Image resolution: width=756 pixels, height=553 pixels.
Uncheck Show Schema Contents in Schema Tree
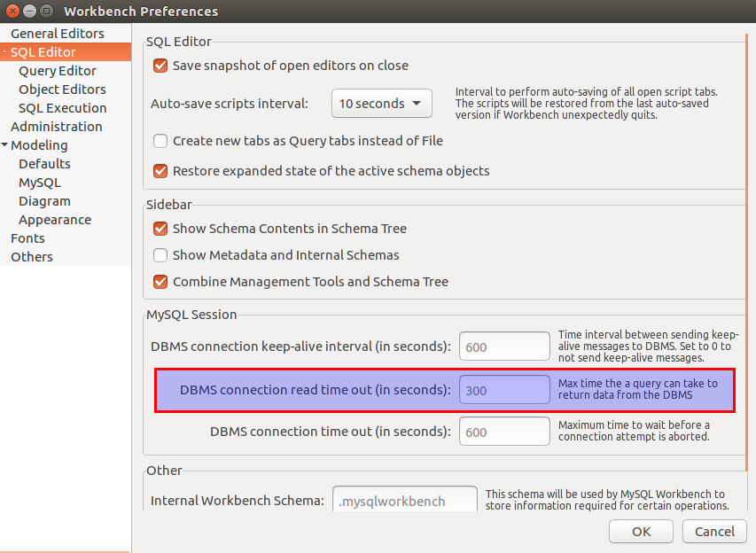click(x=160, y=229)
